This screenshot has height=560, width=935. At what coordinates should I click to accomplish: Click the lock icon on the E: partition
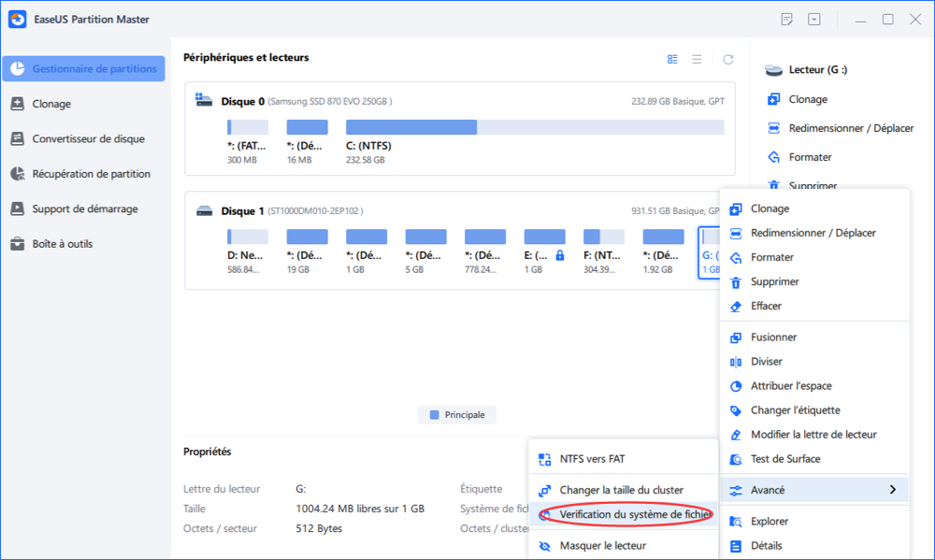tap(560, 255)
